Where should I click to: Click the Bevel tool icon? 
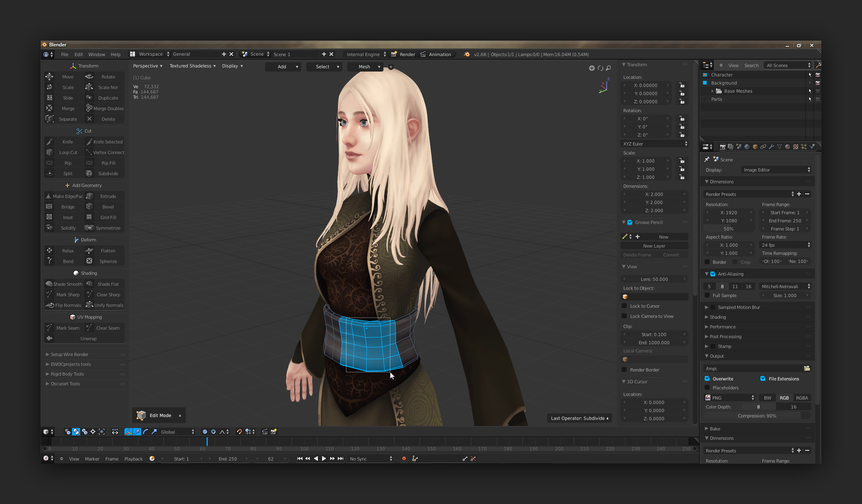click(89, 207)
